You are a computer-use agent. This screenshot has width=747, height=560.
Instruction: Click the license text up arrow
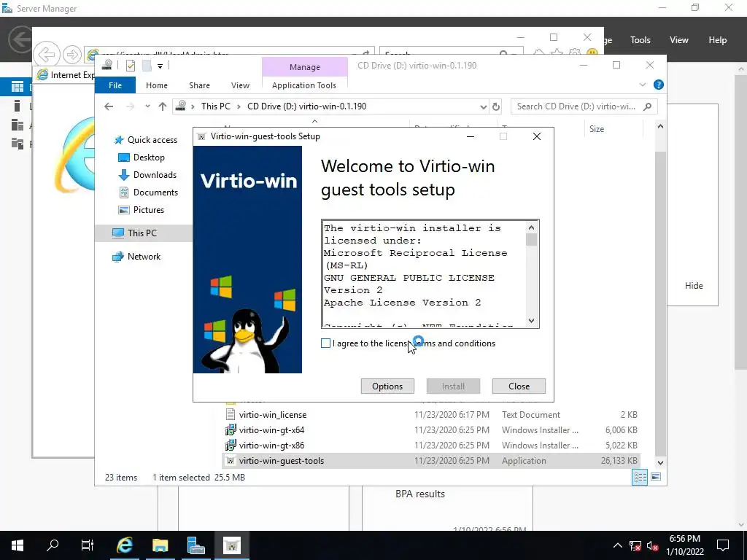coord(532,227)
